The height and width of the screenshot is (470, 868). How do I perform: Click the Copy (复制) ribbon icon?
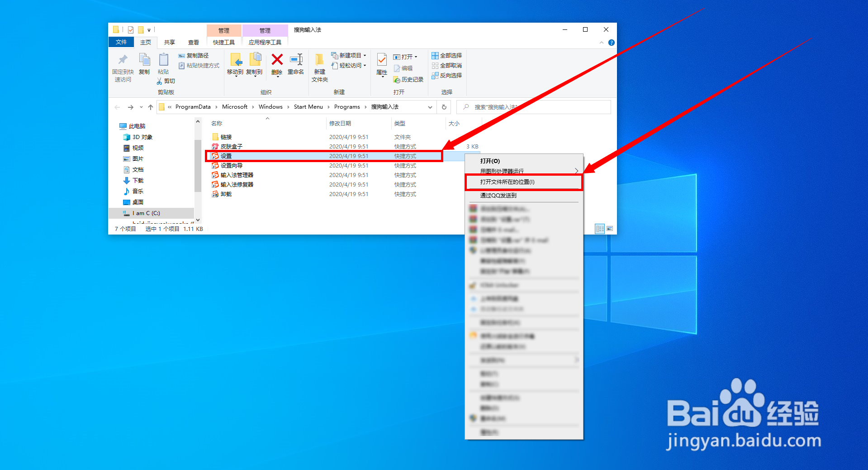[x=144, y=60]
